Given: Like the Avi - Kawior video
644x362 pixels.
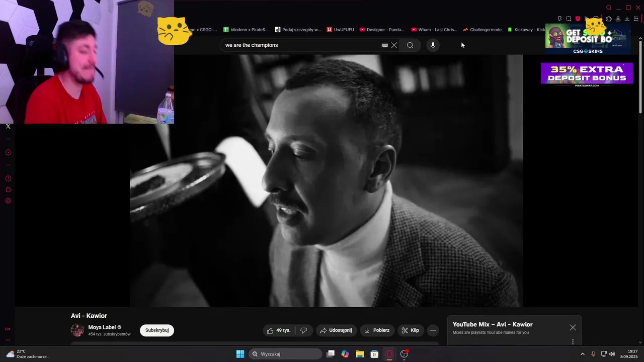Looking at the screenshot, I should (x=279, y=330).
